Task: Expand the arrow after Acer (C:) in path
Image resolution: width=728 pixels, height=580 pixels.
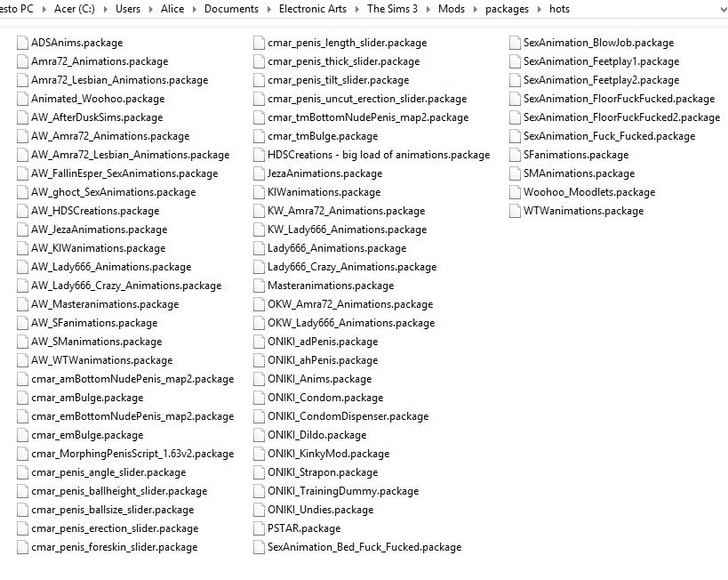Action: 106,9
